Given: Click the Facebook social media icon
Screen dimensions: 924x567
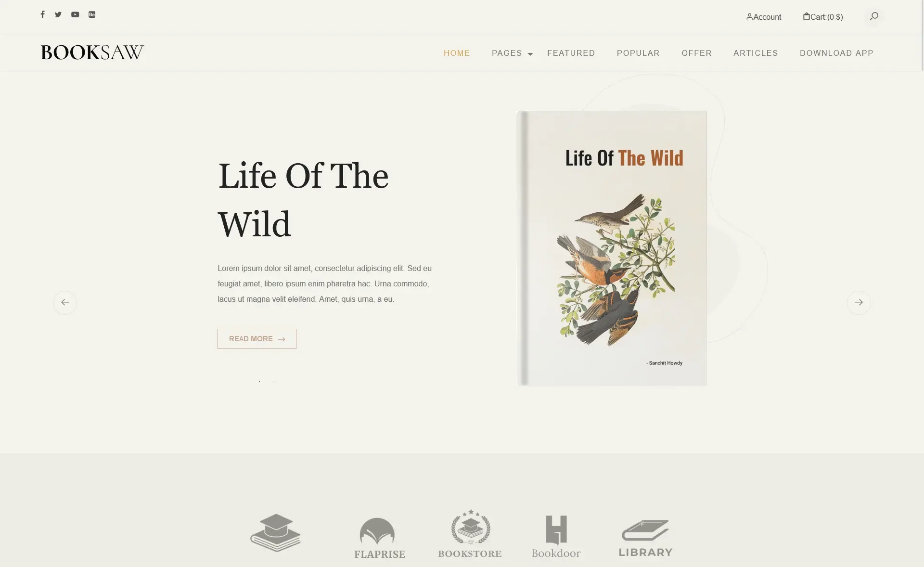Looking at the screenshot, I should tap(42, 14).
